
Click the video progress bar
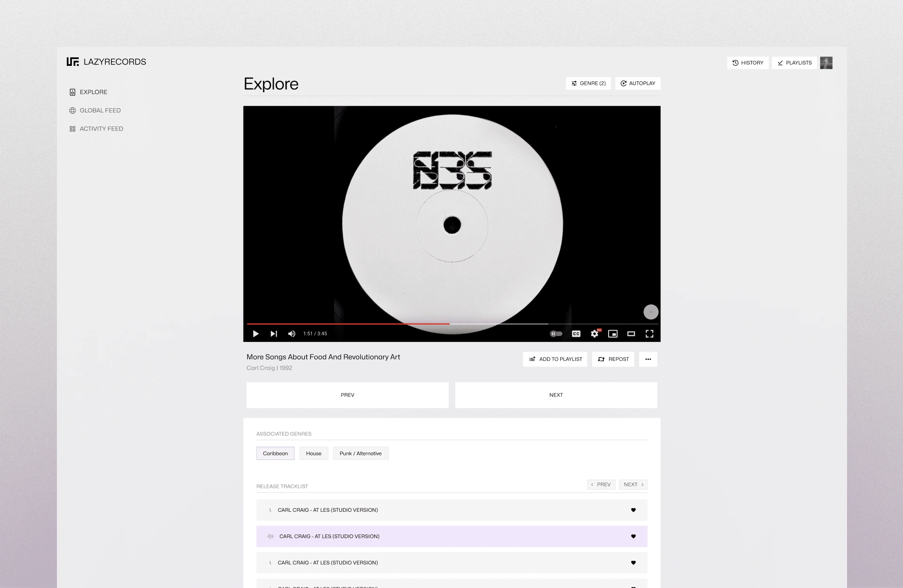pyautogui.click(x=452, y=324)
